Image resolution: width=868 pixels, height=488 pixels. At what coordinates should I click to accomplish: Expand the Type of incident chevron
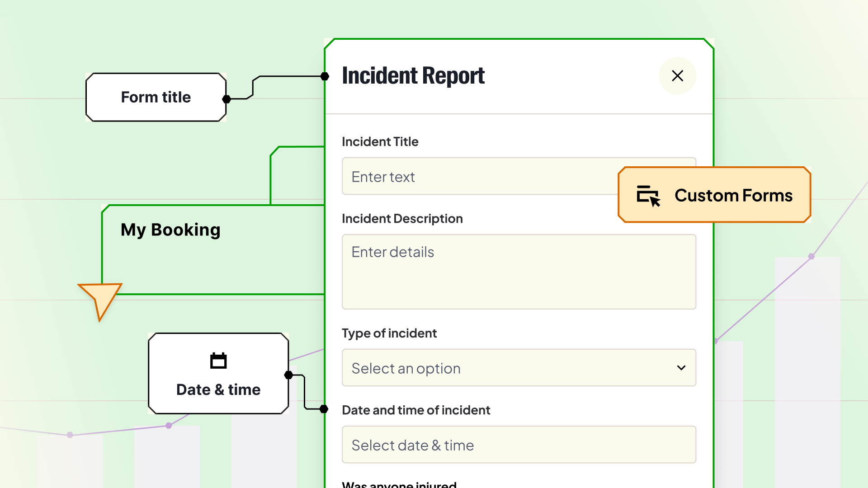681,368
